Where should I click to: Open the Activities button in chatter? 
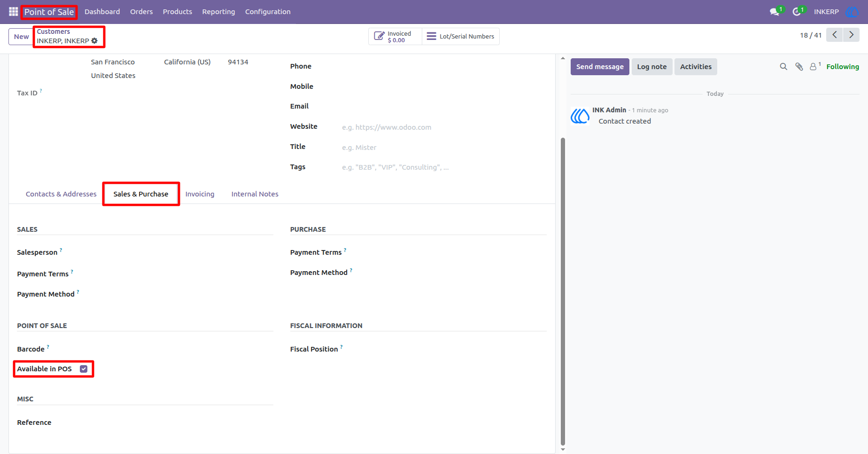[x=696, y=67]
